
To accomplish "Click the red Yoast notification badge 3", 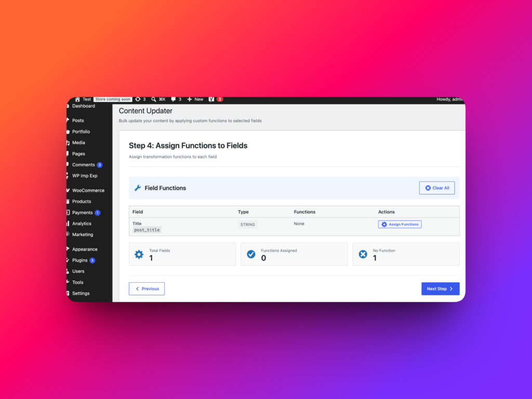I will click(x=220, y=99).
